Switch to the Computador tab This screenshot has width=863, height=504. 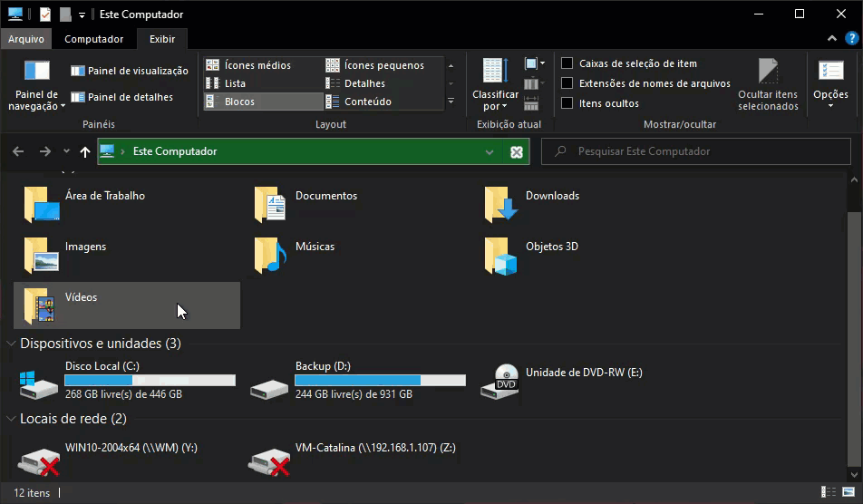(x=93, y=39)
